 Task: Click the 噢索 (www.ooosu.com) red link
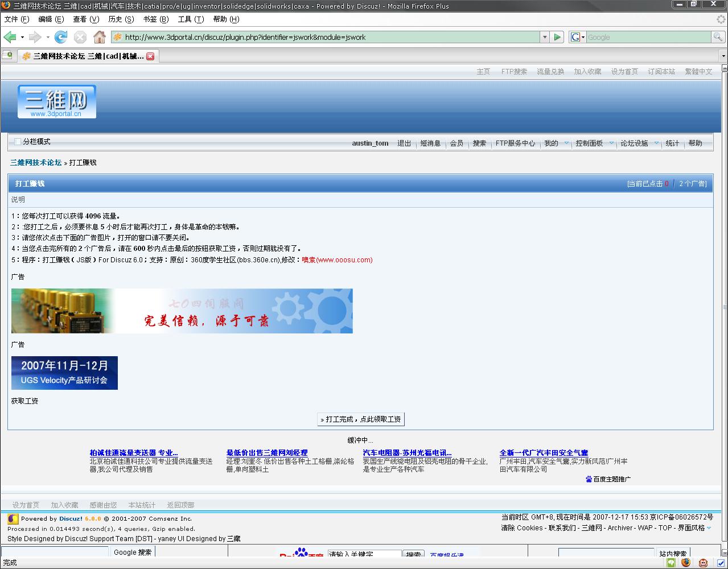(x=337, y=260)
